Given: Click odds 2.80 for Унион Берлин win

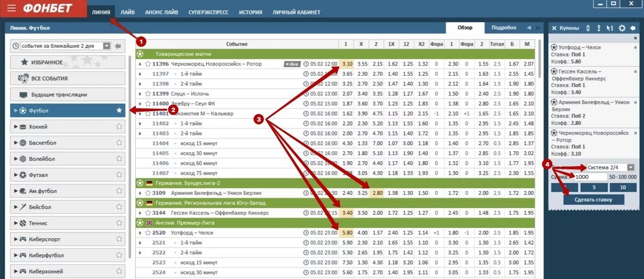Looking at the screenshot, I should pyautogui.click(x=378, y=193).
